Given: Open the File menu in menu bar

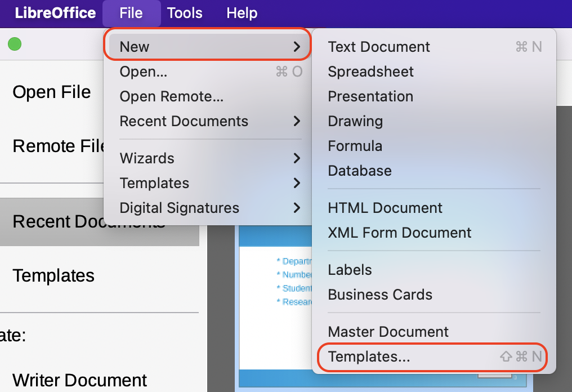Looking at the screenshot, I should coord(131,13).
